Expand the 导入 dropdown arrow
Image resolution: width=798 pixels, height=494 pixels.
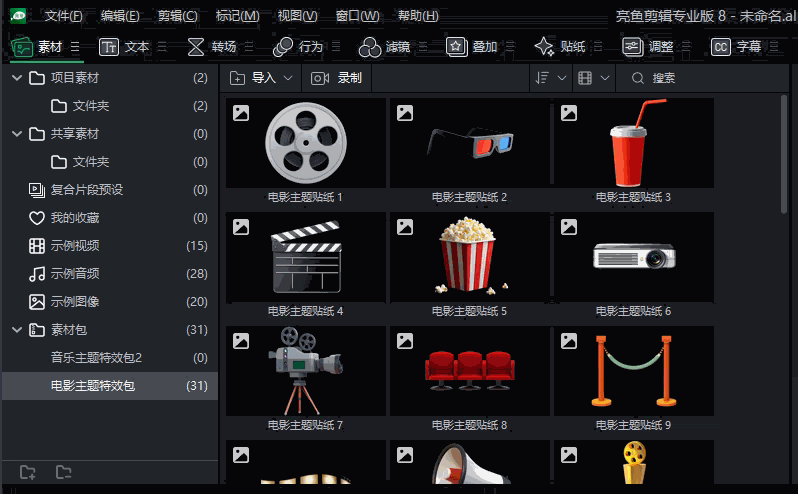coord(288,78)
